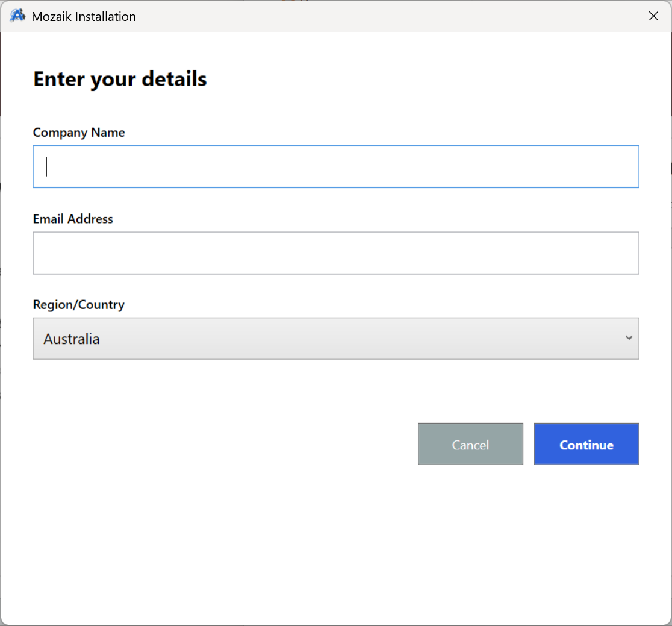Click the "Enter your details" heading
672x626 pixels.
tap(120, 79)
